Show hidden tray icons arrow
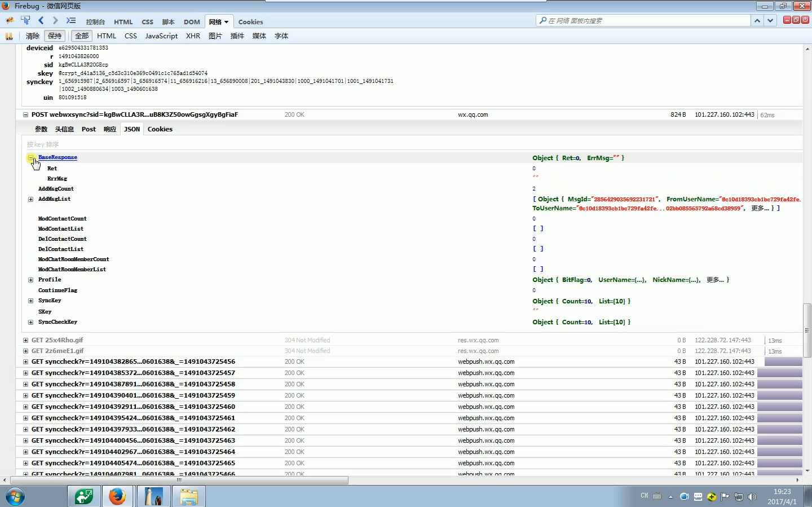812x507 pixels. (x=670, y=497)
